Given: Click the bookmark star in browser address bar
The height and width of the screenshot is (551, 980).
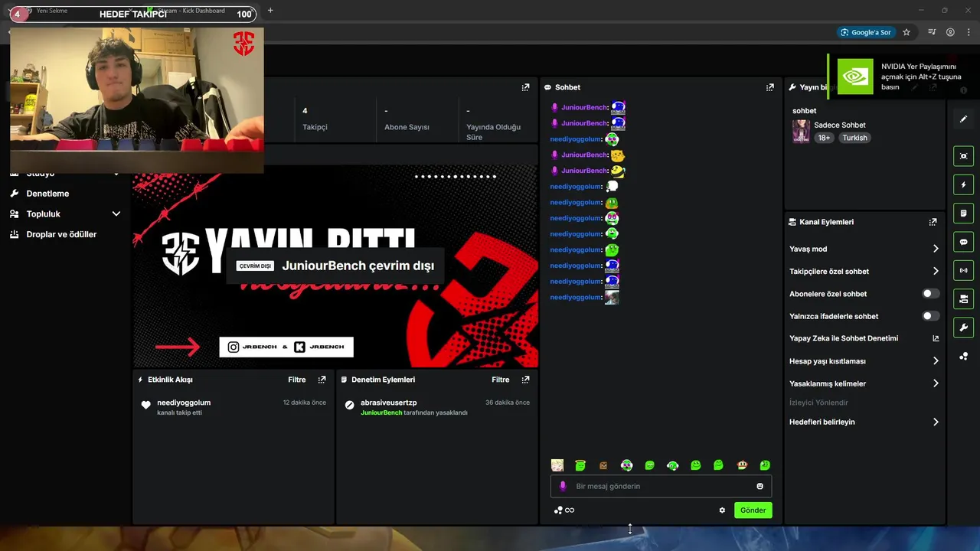Looking at the screenshot, I should [906, 32].
